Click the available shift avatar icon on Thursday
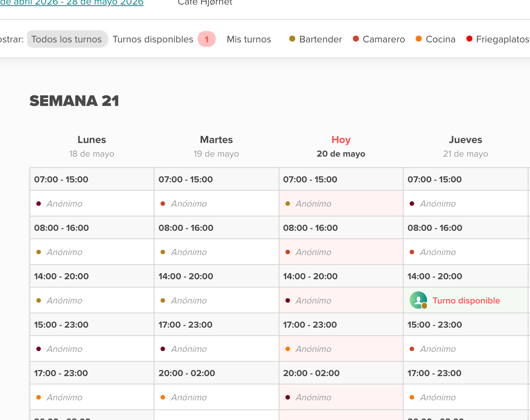Viewport: 530px width, 420px height. tap(418, 300)
